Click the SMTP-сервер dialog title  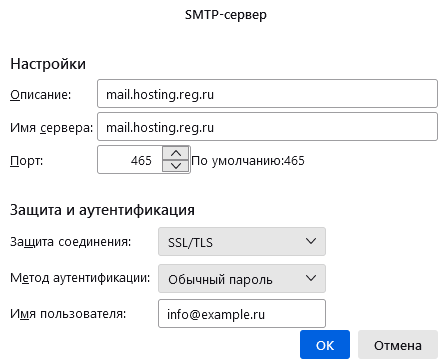pos(226,15)
